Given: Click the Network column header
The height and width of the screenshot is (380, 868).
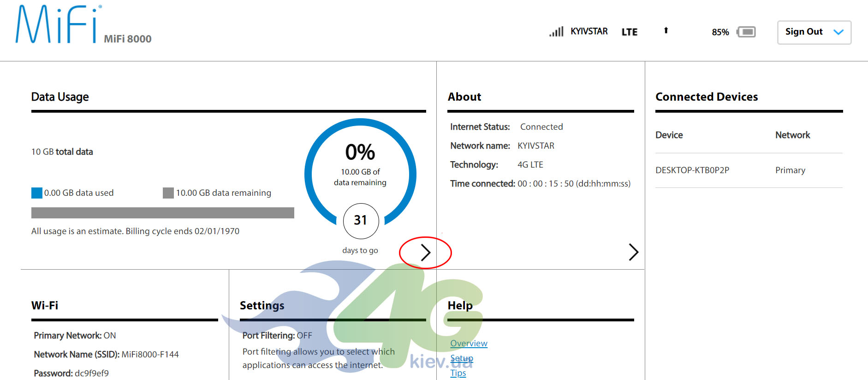Looking at the screenshot, I should (792, 135).
